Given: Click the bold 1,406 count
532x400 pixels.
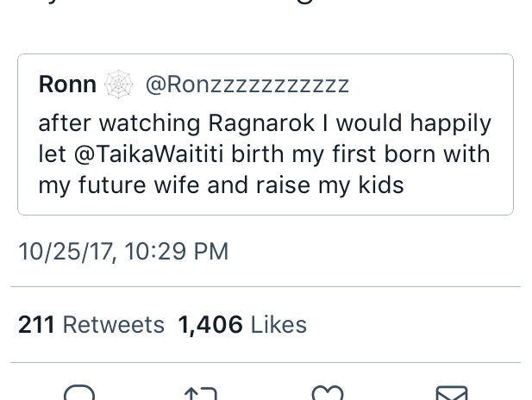Looking at the screenshot, I should [210, 325].
